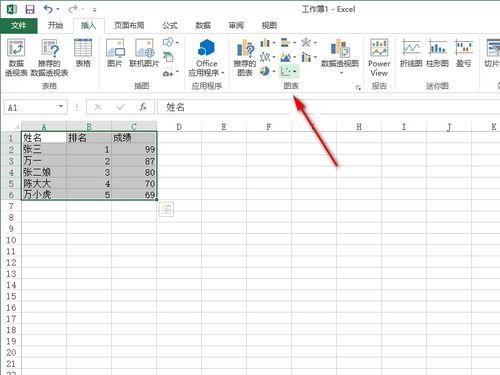
Task: Expand the Undo history dropdown arrow
Action: [58, 9]
